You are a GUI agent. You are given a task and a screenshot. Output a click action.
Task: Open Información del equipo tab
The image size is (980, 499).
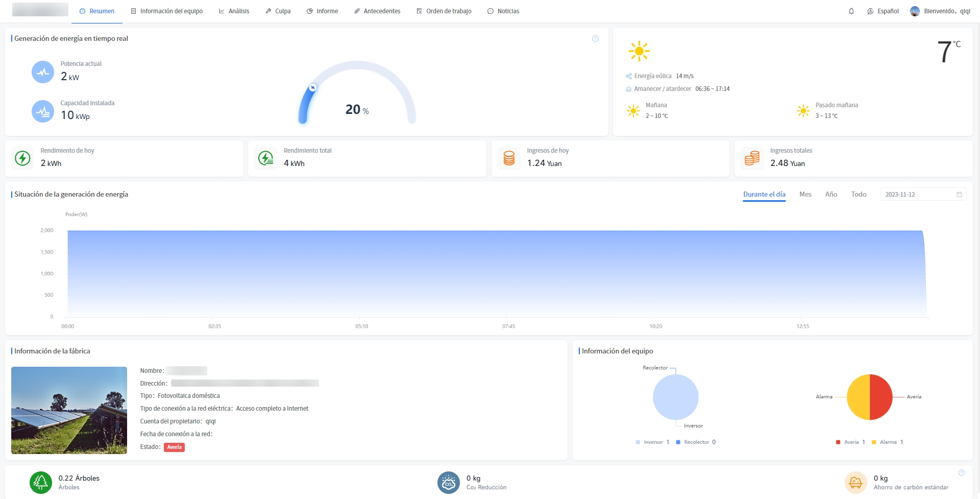click(x=166, y=11)
